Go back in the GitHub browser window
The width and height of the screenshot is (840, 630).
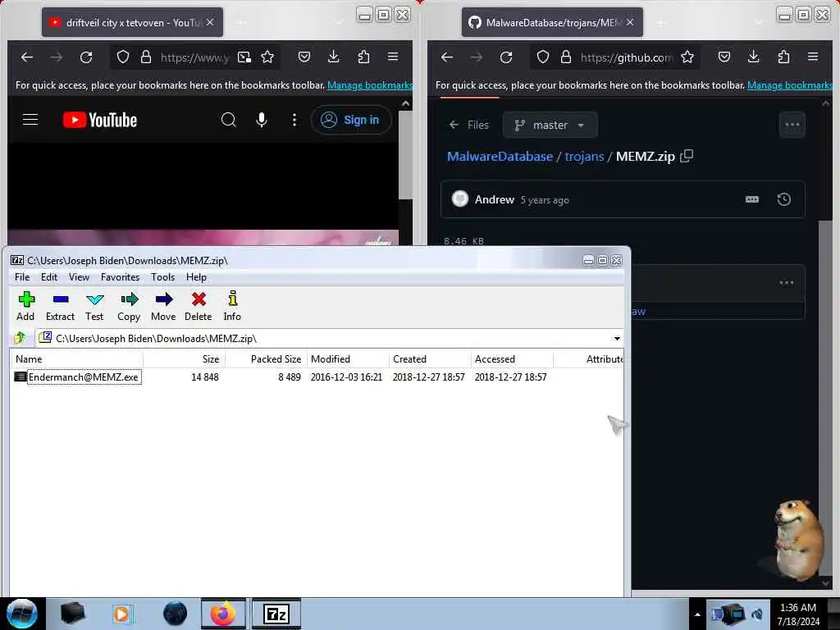pyautogui.click(x=447, y=57)
